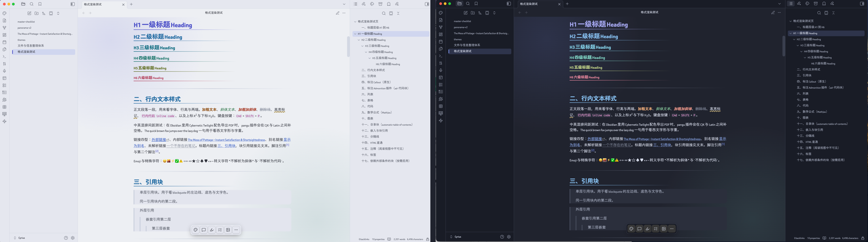The width and height of the screenshot is (868, 242).
Task: Toggle right sidebar in dark window
Action: point(862,4)
